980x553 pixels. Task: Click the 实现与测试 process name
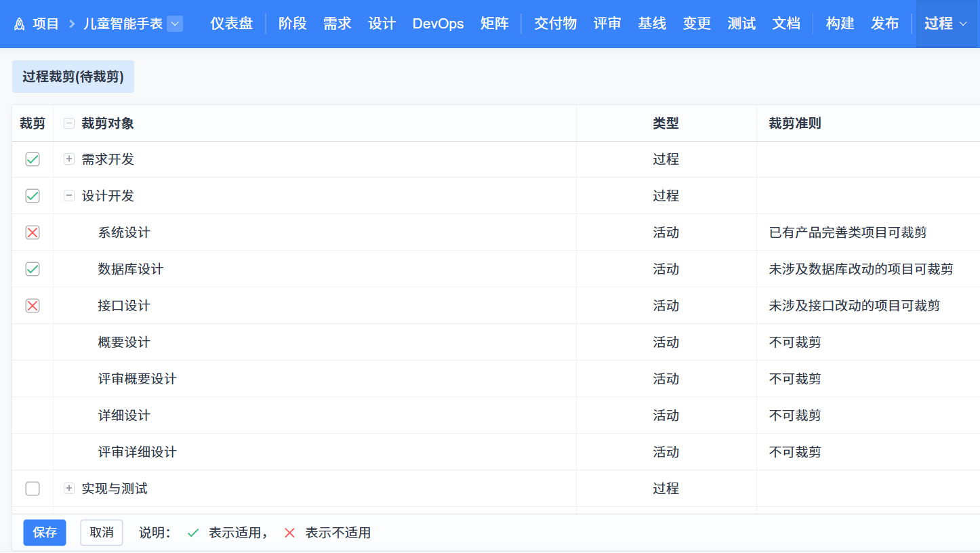[x=115, y=489]
